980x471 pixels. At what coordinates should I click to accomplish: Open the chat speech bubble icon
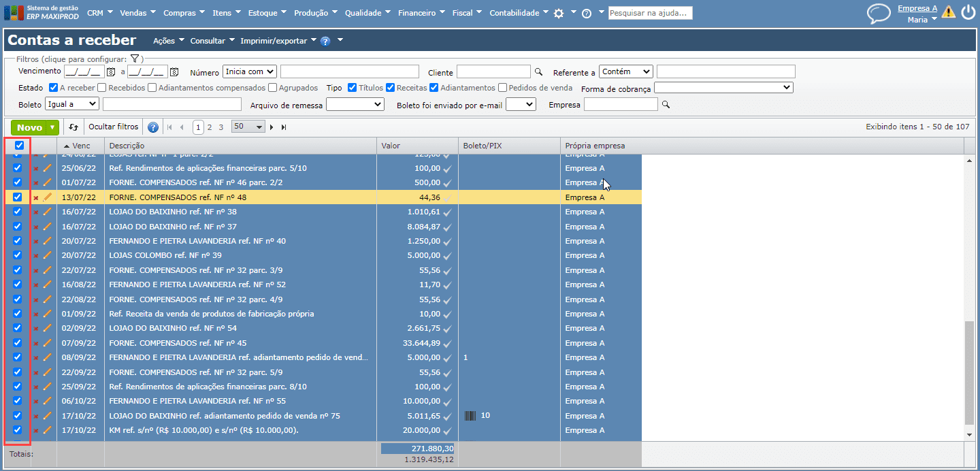[x=879, y=14]
